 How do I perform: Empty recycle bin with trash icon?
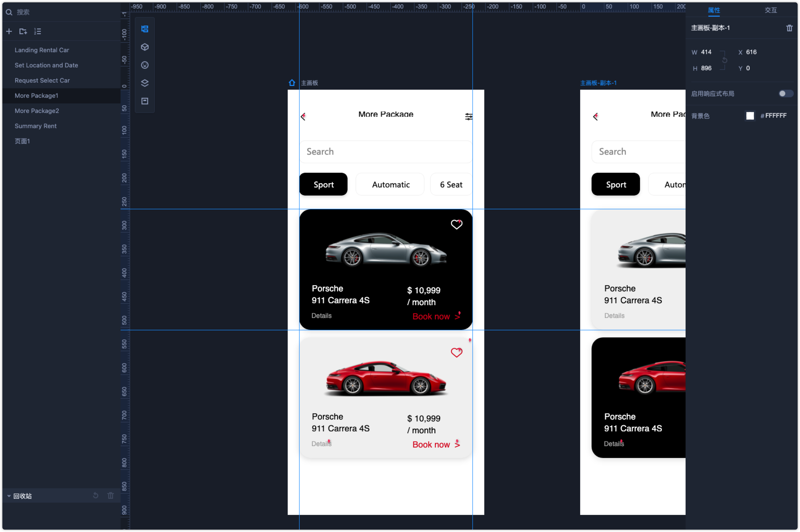pyautogui.click(x=111, y=495)
